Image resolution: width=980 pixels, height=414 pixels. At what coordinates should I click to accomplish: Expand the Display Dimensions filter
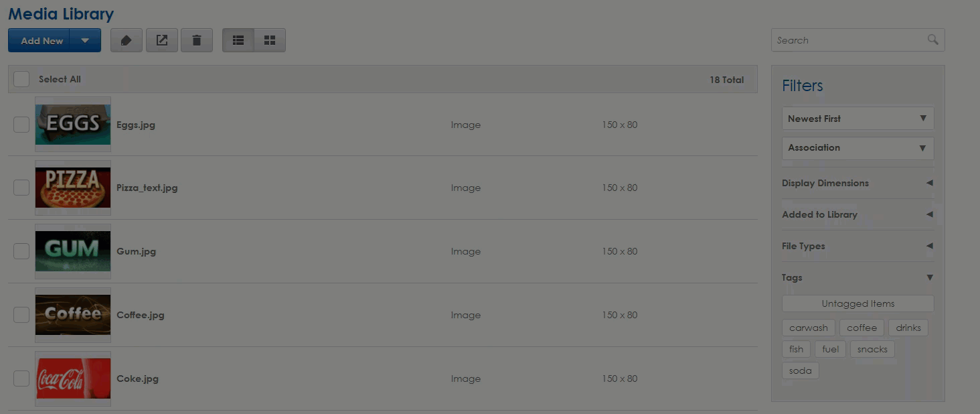(x=857, y=183)
